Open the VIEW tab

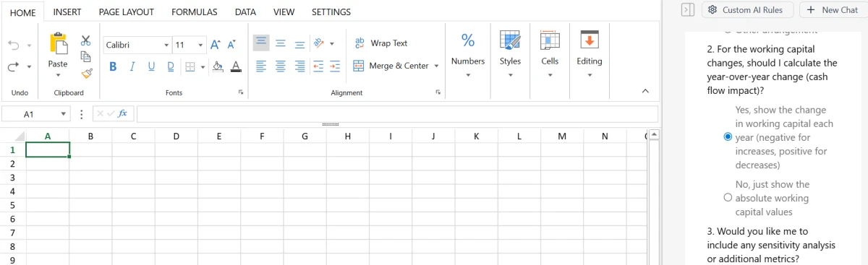[284, 12]
